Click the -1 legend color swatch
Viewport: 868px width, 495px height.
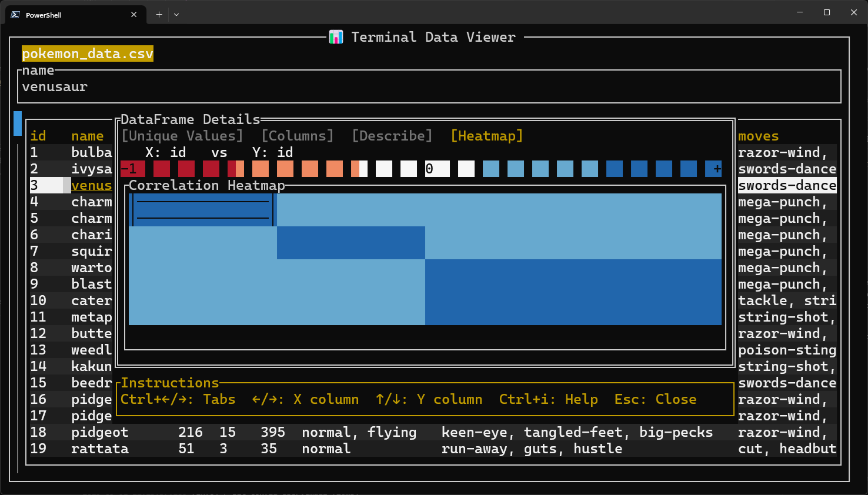click(133, 169)
